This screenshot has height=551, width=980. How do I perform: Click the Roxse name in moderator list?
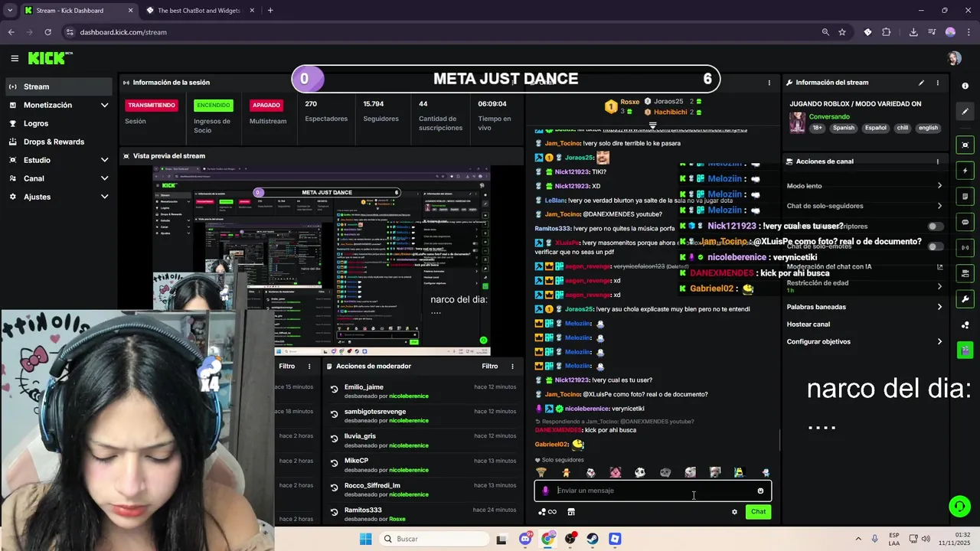397,519
